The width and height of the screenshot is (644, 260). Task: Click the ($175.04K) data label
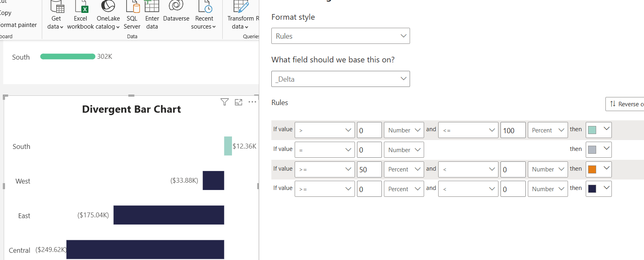(93, 215)
